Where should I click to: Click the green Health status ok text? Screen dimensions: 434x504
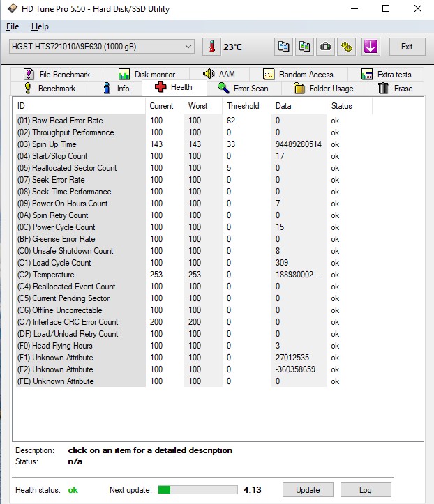coord(73,490)
